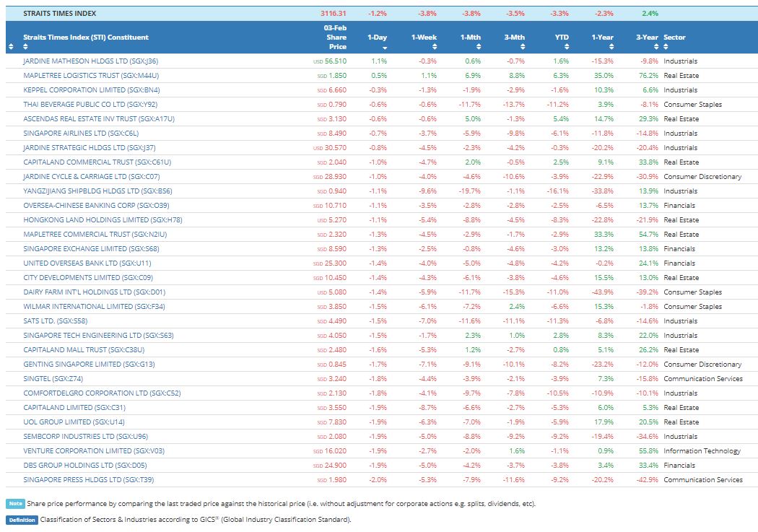Click Singtel sector Communication Services
This screenshot has width=758, height=532.
point(703,379)
